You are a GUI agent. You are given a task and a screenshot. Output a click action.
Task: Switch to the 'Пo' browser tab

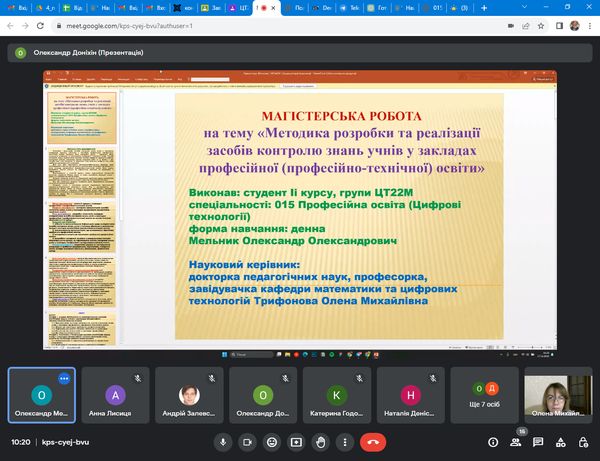(311, 7)
